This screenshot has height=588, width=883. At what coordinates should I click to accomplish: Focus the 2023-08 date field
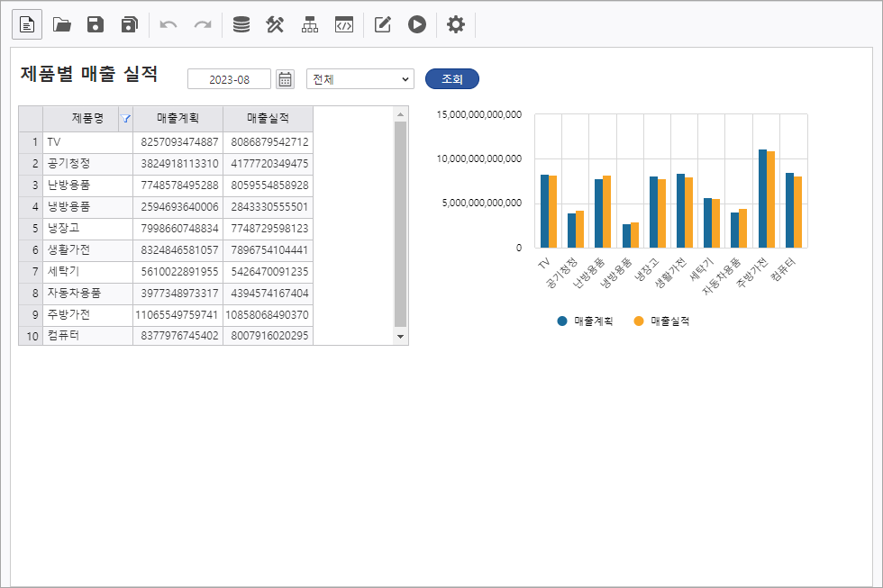click(229, 79)
